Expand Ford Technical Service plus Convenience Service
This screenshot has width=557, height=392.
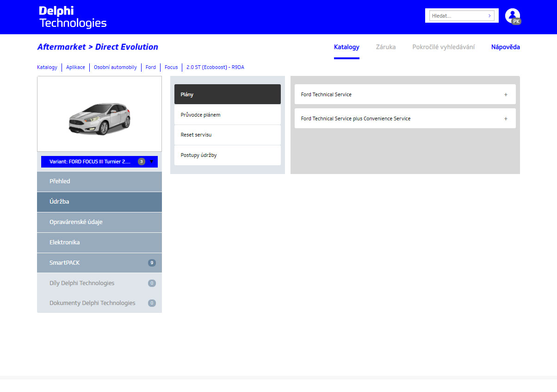405,118
